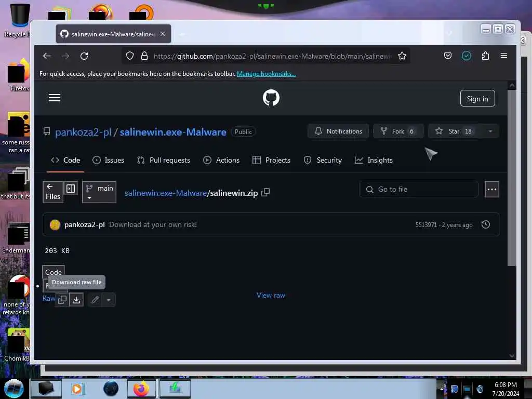Bookmark this page with the star icon
532x399 pixels.
pos(402,56)
